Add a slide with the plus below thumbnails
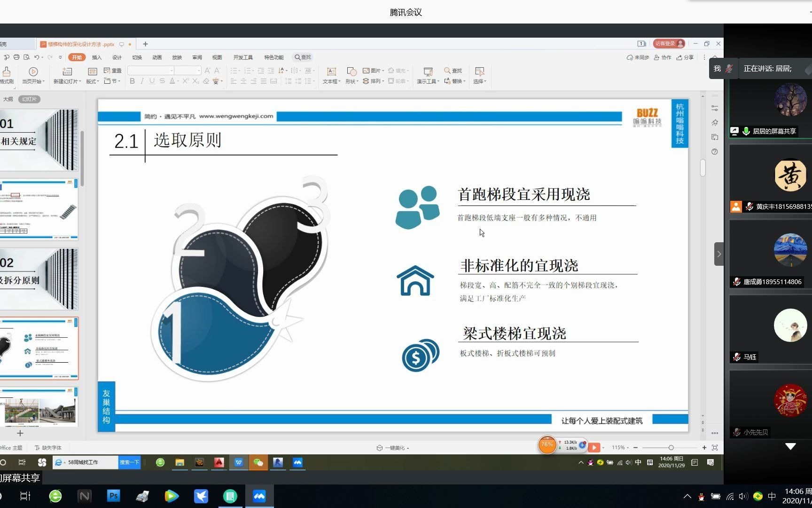The image size is (812, 508). coord(20,433)
